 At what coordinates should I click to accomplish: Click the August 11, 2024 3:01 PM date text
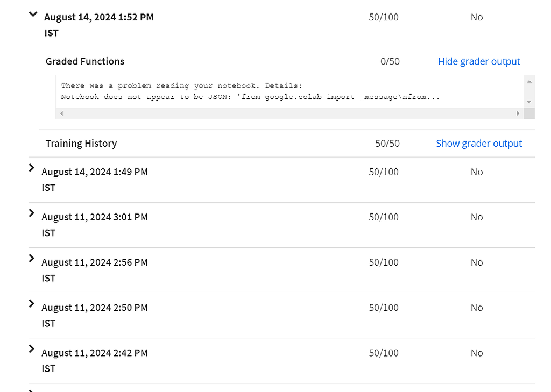click(95, 217)
